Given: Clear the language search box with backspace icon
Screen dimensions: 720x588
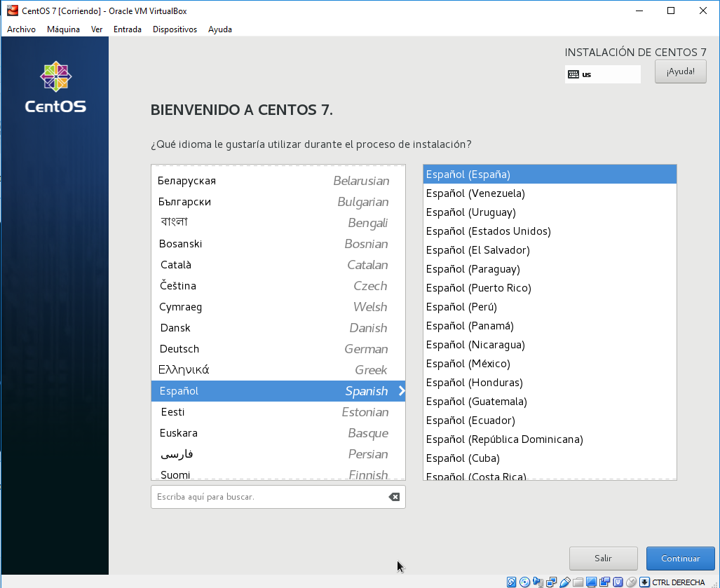Looking at the screenshot, I should (x=394, y=497).
